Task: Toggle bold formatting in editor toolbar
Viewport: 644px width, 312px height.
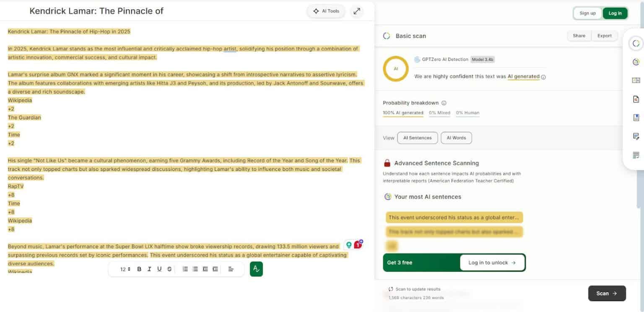Action: tap(139, 269)
